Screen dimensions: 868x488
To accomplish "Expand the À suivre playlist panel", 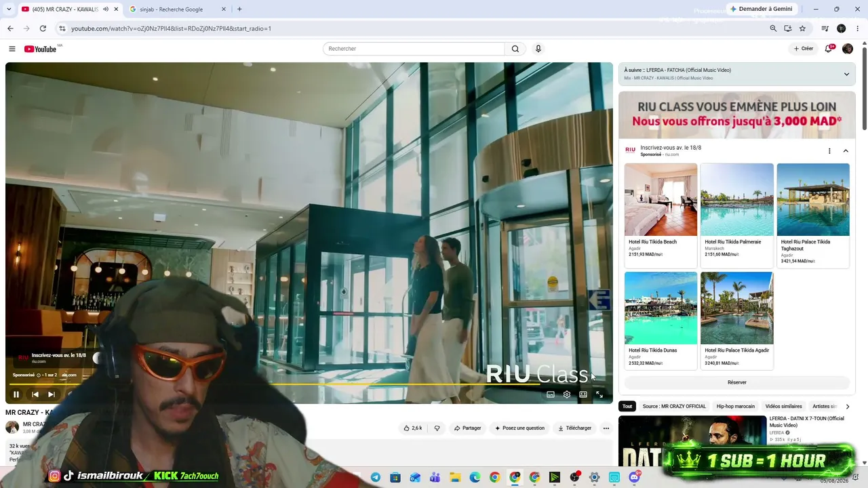I will click(846, 74).
